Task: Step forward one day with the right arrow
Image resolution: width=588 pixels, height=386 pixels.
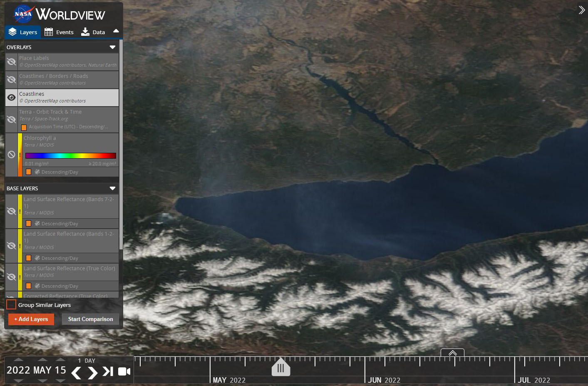Action: (92, 372)
